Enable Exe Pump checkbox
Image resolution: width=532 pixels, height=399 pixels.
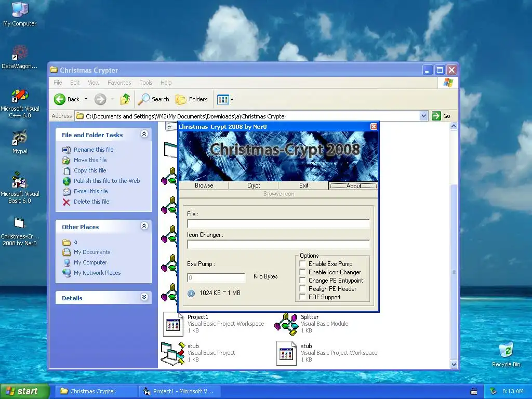coord(302,263)
